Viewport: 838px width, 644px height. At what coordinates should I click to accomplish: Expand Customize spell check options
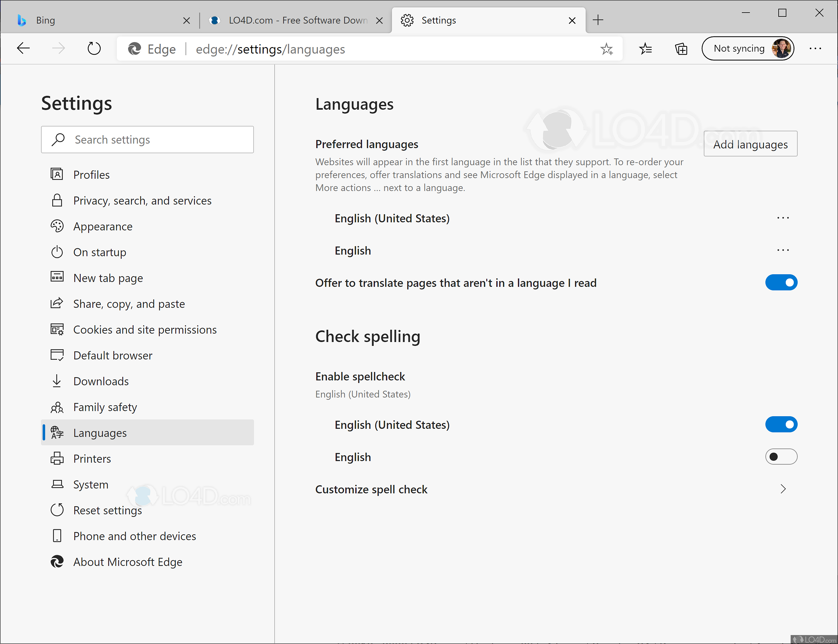point(783,489)
